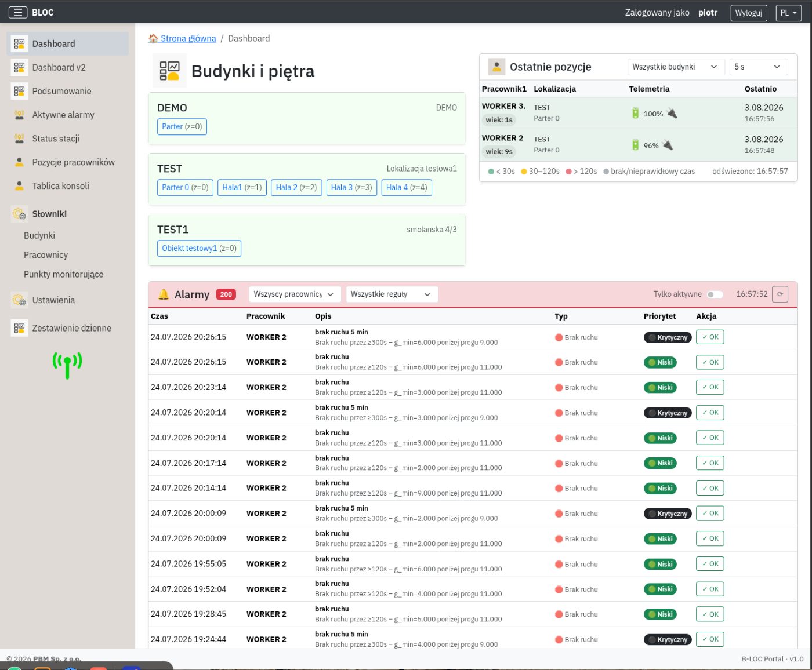Click the charging plug icon for WORKER 2
The height and width of the screenshot is (670, 812).
coord(668,145)
